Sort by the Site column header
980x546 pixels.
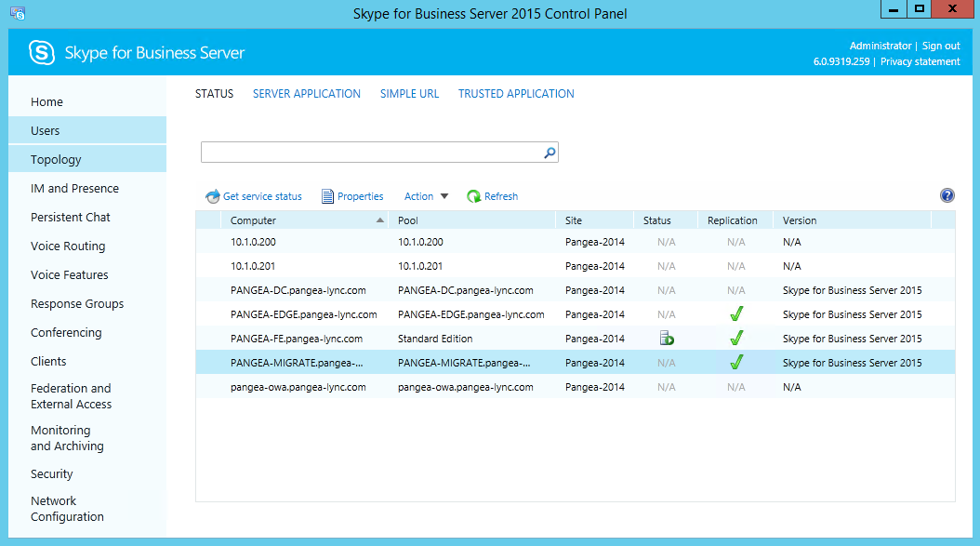pos(594,220)
